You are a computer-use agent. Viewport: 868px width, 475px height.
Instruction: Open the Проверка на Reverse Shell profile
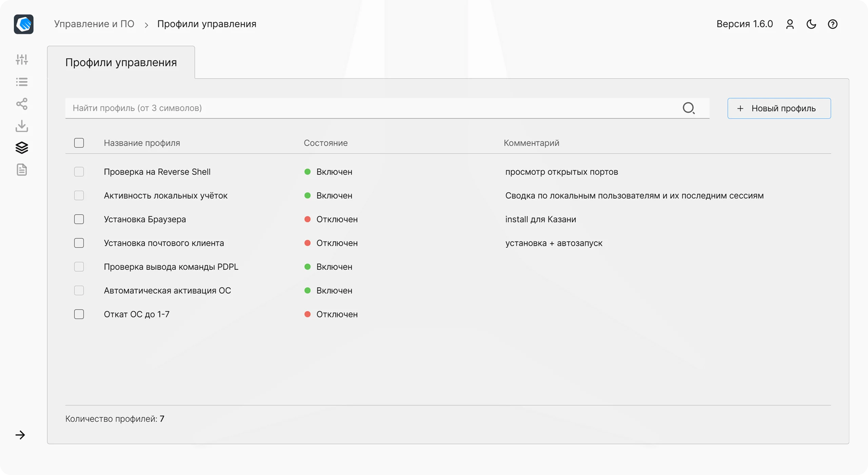157,172
